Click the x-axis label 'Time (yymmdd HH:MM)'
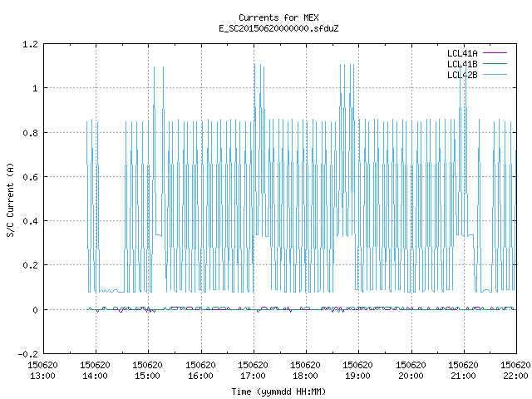The image size is (532, 399). coord(278,392)
